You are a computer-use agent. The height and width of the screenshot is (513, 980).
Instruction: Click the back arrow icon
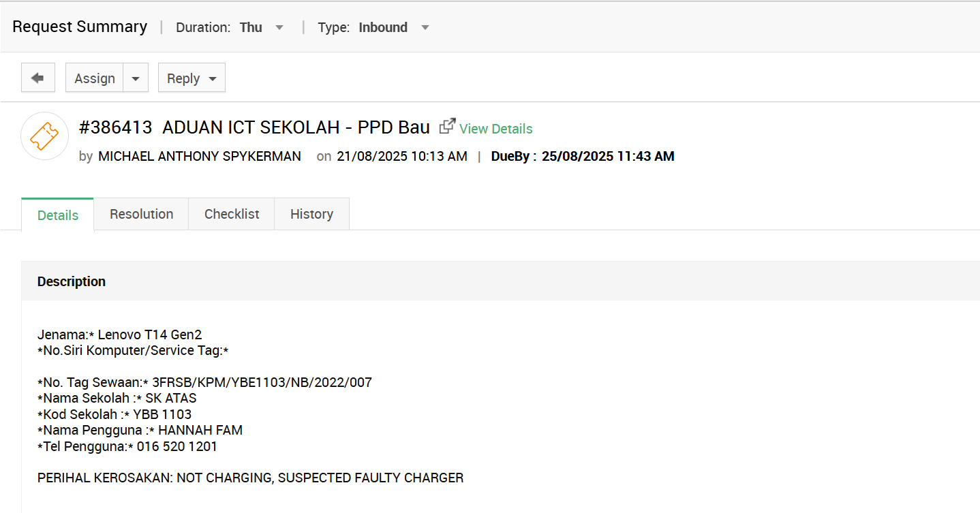click(x=37, y=78)
